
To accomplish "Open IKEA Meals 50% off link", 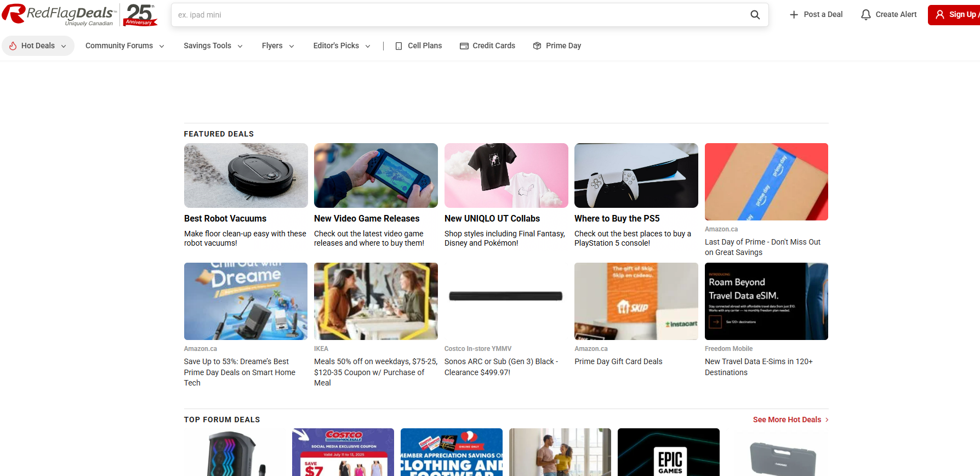I will 375,372.
